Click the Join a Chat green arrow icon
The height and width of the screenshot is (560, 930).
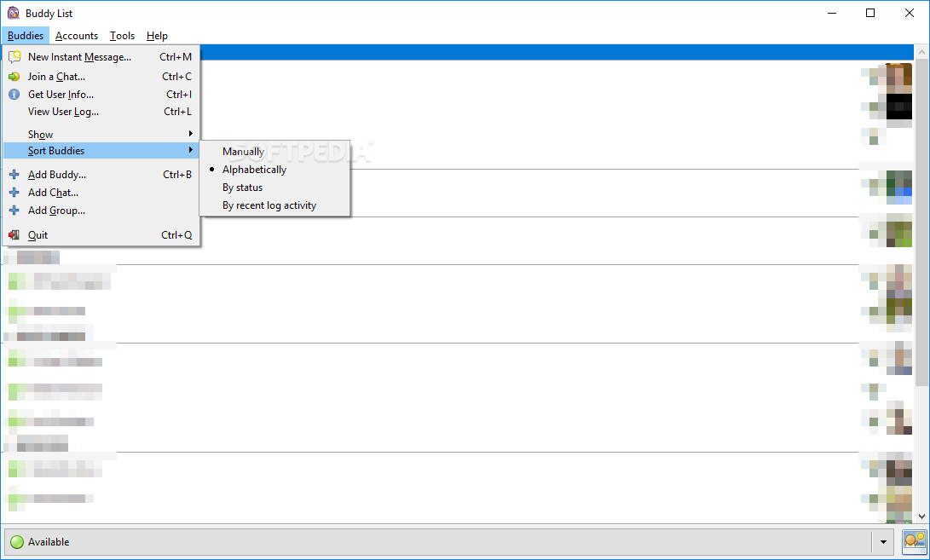(x=14, y=77)
